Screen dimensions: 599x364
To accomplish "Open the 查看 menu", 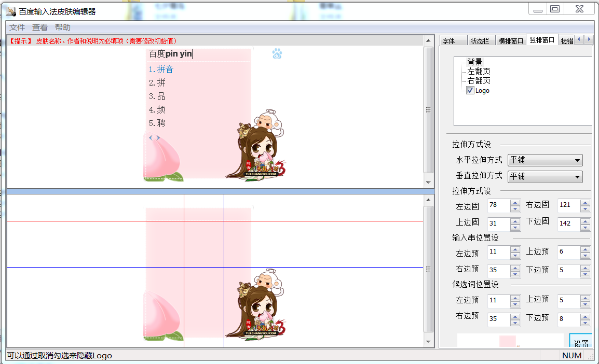I will click(40, 27).
